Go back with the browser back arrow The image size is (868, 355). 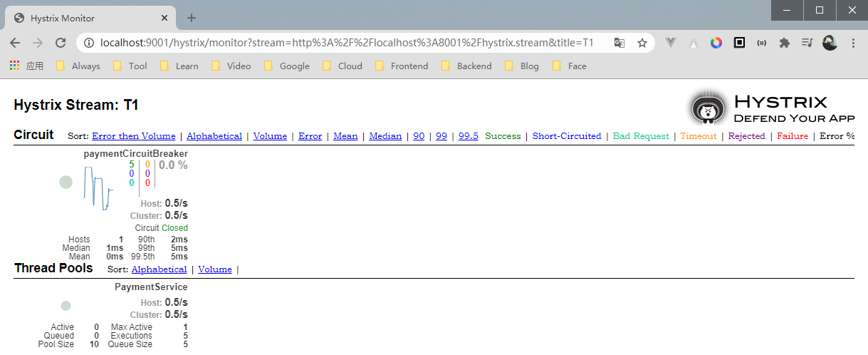click(15, 43)
